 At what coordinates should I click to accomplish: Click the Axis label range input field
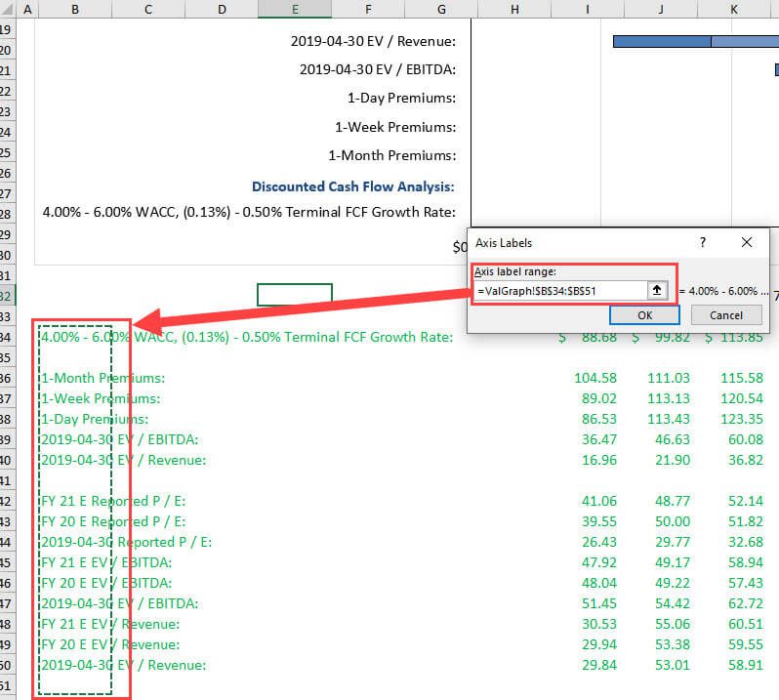561,291
